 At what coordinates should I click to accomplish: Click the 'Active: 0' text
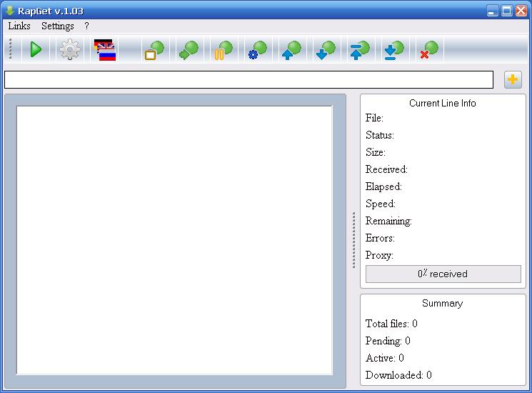384,358
